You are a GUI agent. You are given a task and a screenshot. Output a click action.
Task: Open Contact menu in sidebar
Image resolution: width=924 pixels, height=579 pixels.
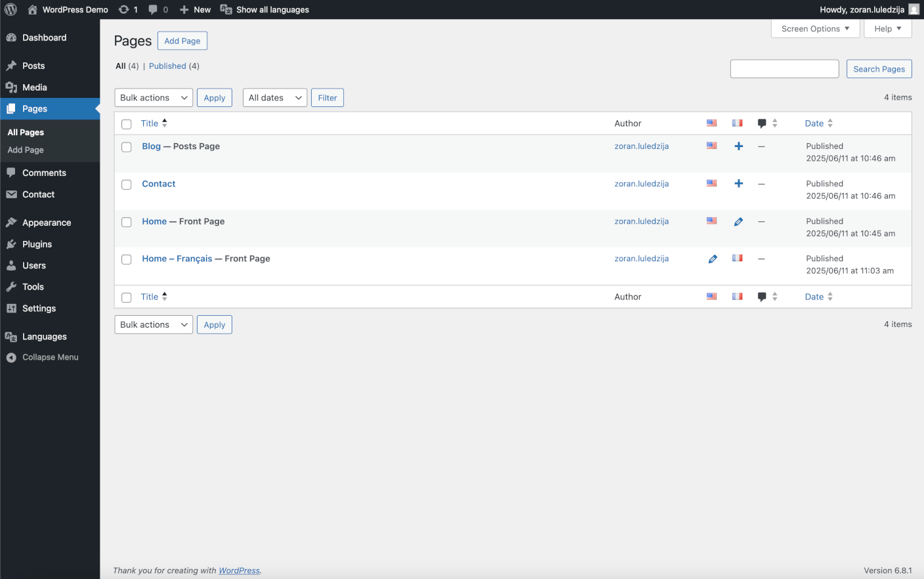coord(50,194)
